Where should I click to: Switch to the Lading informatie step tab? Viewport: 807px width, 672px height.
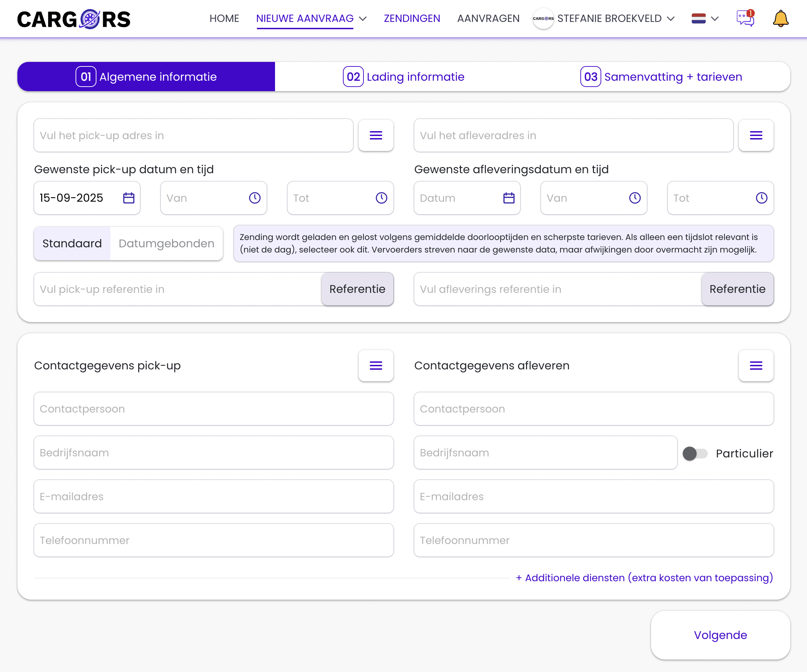click(x=403, y=77)
